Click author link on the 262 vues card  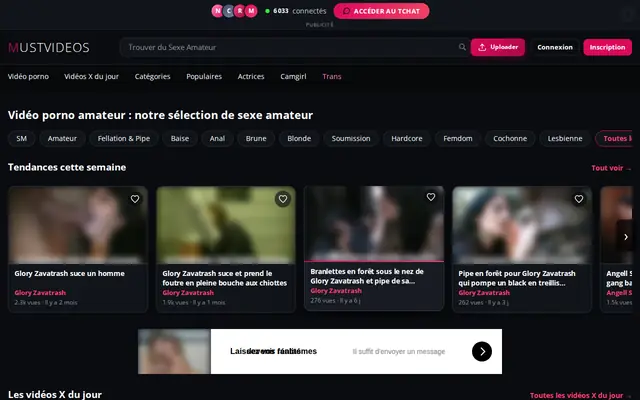(x=484, y=293)
